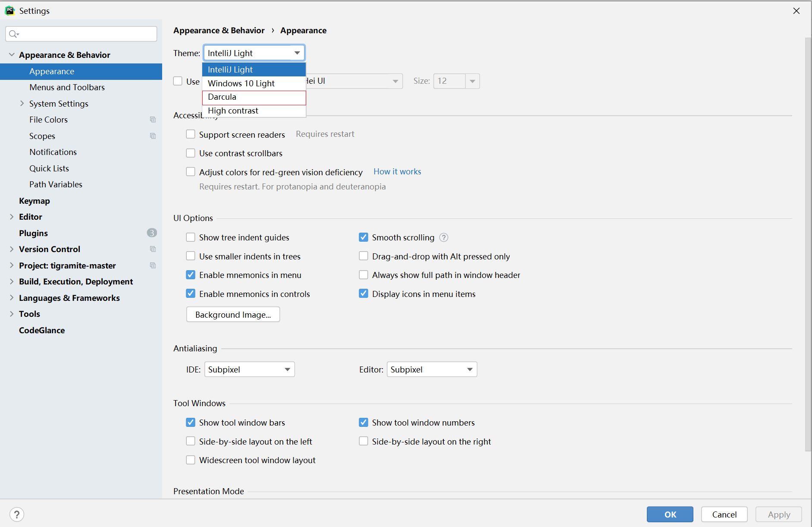812x527 pixels.
Task: Click the search magnifier icon
Action: coord(14,34)
